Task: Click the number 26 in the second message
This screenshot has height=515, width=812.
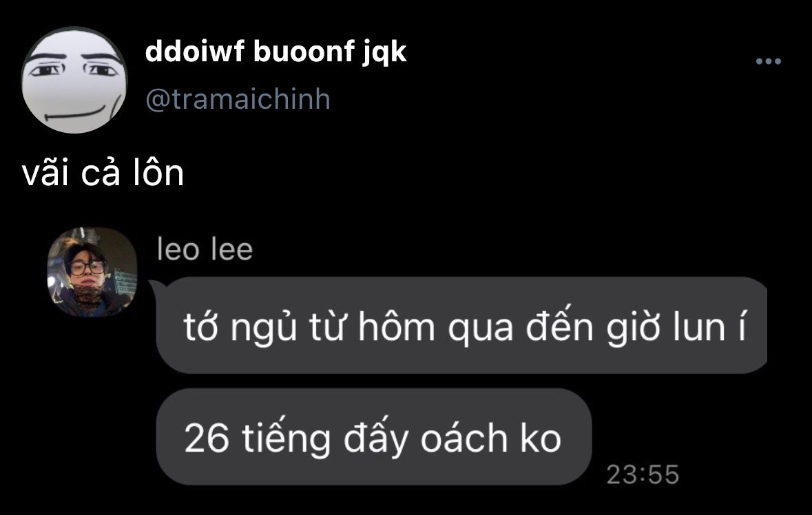Action: coord(206,439)
